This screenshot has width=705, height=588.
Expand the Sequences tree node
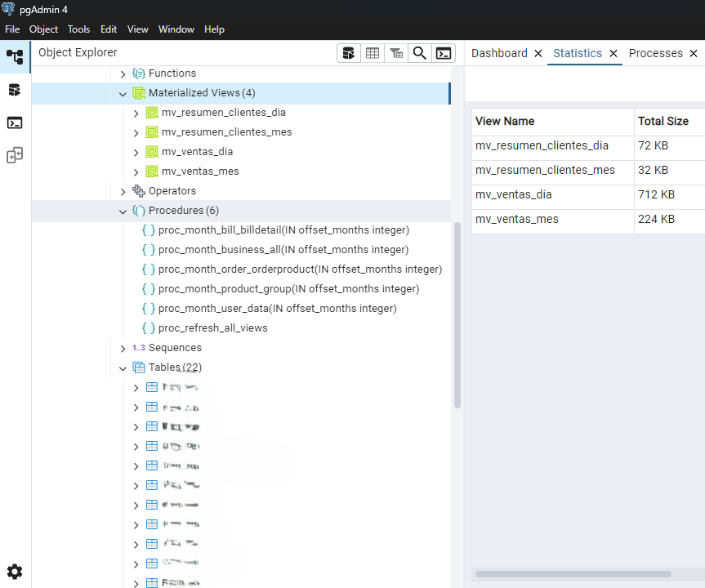pos(123,348)
